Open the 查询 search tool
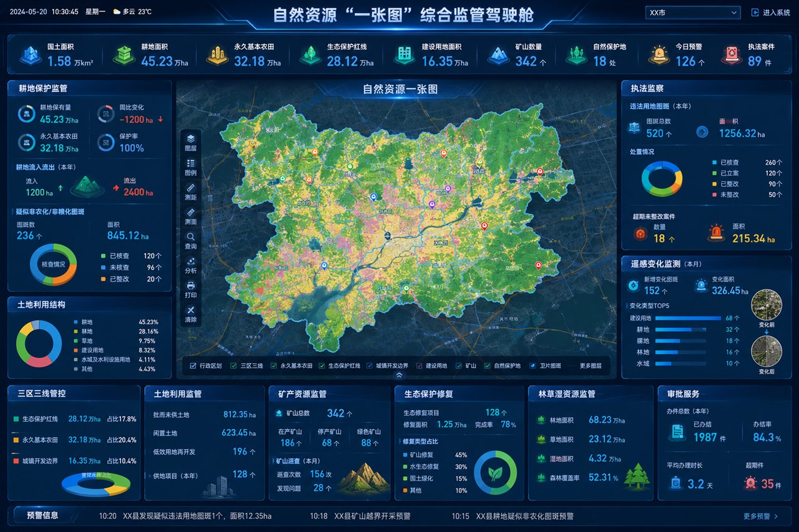 click(x=190, y=240)
